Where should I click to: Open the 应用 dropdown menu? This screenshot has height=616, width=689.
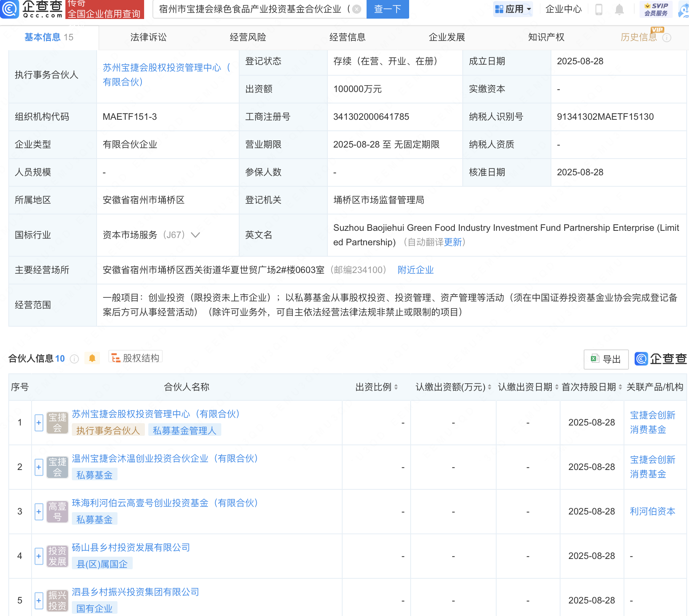point(513,9)
